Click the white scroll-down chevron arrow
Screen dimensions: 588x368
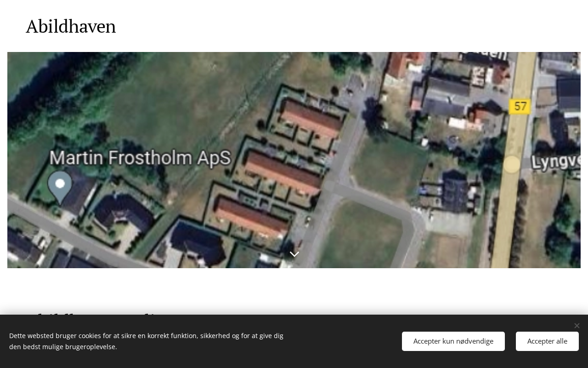(x=294, y=254)
